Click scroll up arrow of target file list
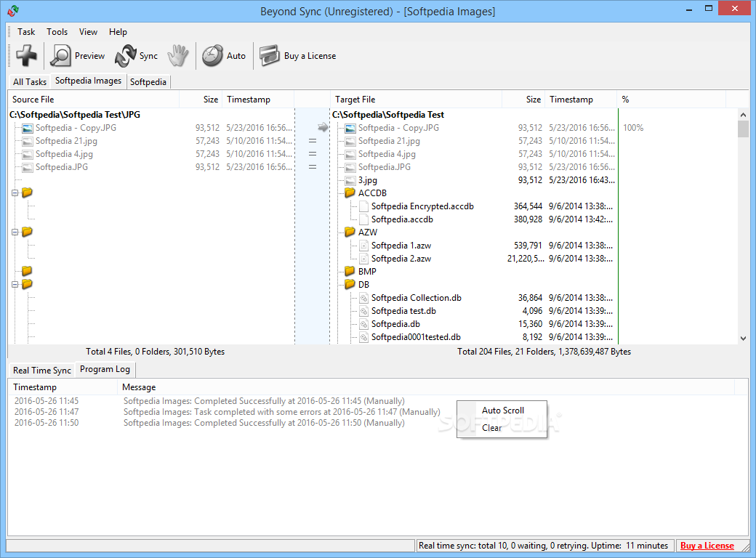756x558 pixels. tap(743, 115)
